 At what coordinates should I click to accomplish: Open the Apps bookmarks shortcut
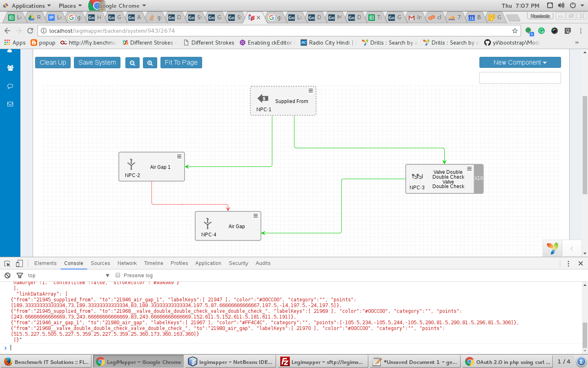click(15, 43)
